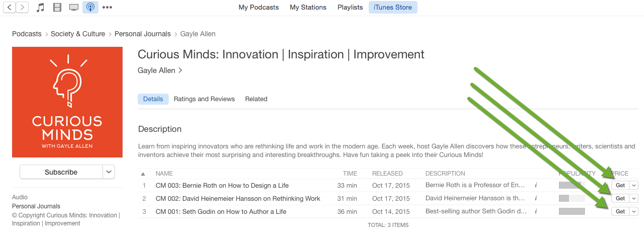Go back with the left arrow button
The width and height of the screenshot is (644, 237).
tap(9, 7)
